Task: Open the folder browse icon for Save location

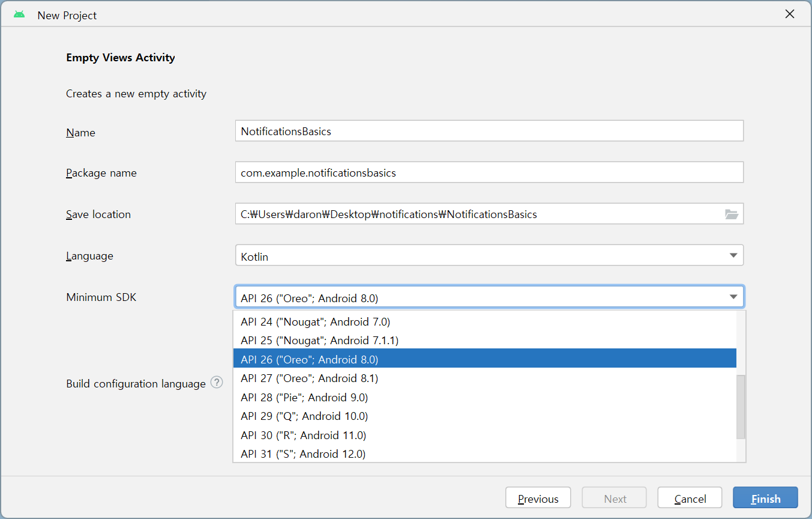Action: coord(731,214)
